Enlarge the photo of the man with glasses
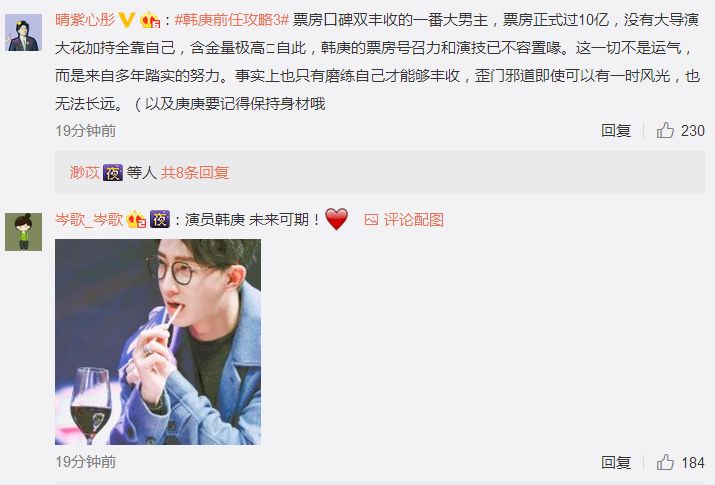Screen dimensions: 715x485 coord(158,342)
